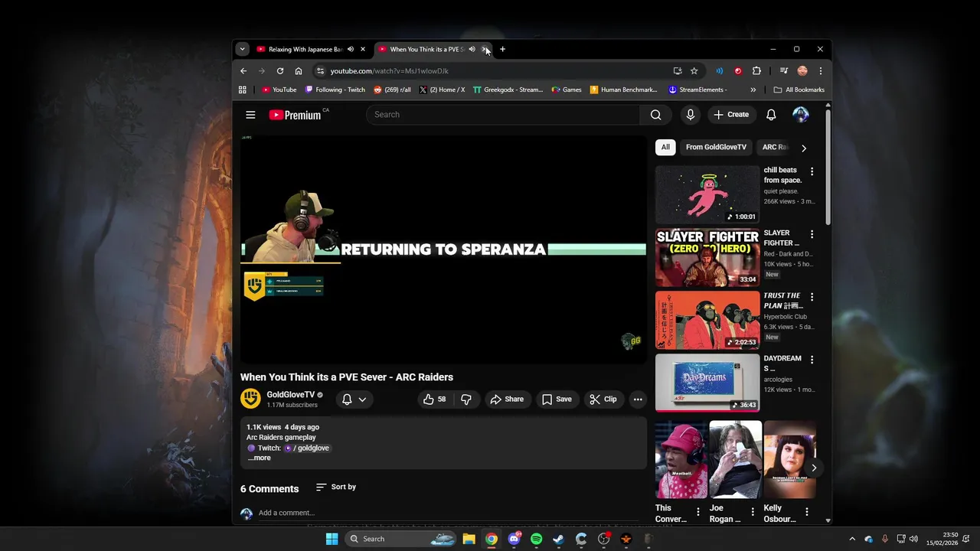Click the Share button
Image resolution: width=980 pixels, height=551 pixels.
507,399
